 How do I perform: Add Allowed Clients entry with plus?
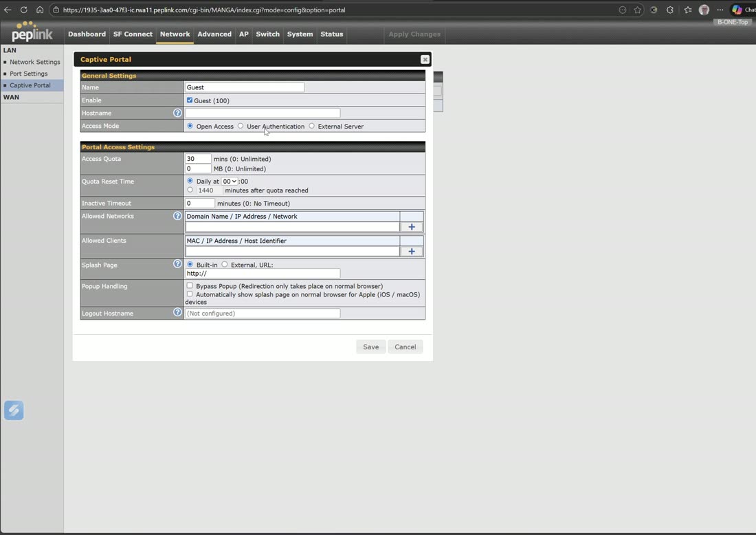pos(411,251)
